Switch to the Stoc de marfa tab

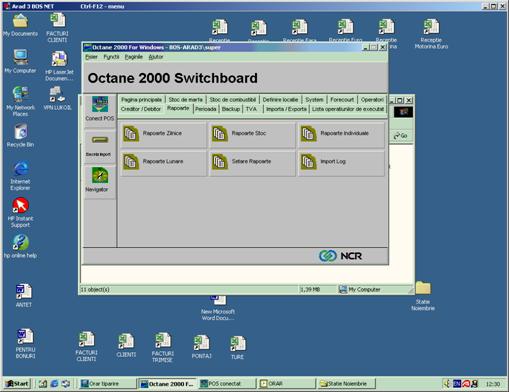coord(185,100)
